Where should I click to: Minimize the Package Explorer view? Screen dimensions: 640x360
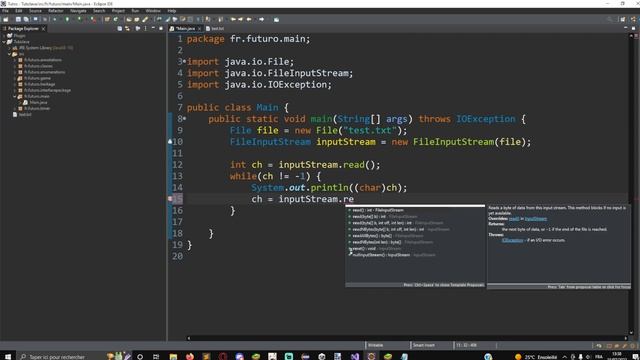click(153, 28)
